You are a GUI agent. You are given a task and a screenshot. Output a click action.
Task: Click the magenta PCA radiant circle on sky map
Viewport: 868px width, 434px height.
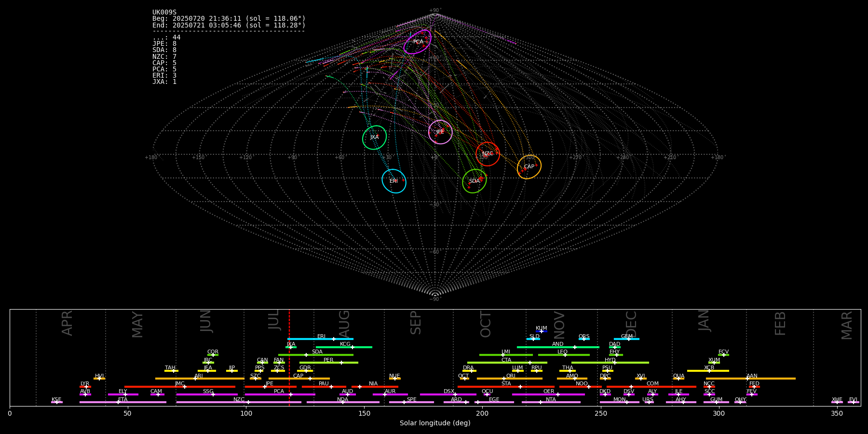417,42
